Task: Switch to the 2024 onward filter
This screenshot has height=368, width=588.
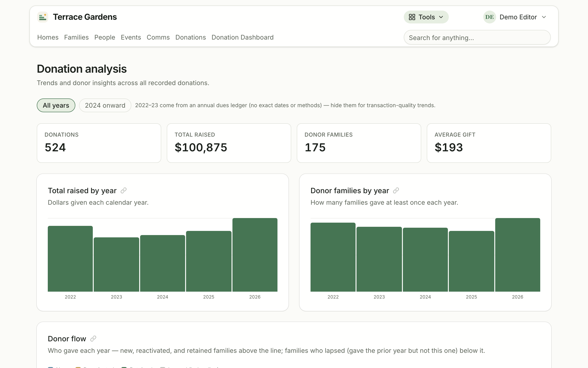Action: (x=105, y=105)
